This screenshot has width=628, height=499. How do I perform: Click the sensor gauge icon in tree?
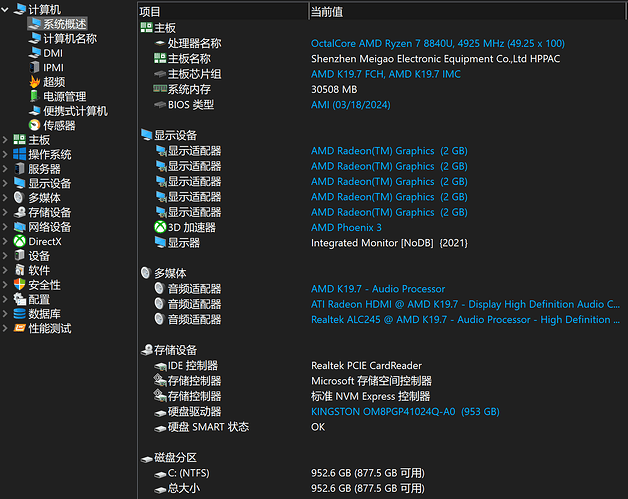[35, 125]
